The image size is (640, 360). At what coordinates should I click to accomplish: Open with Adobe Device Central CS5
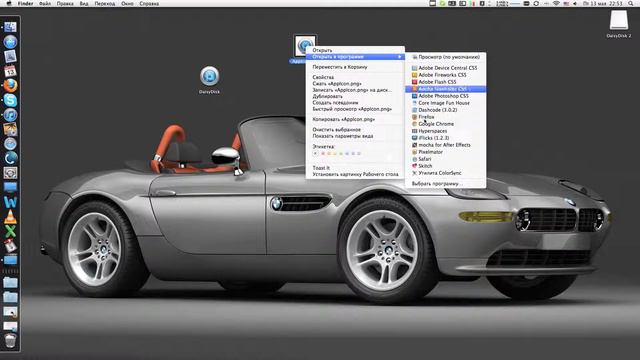tap(446, 68)
